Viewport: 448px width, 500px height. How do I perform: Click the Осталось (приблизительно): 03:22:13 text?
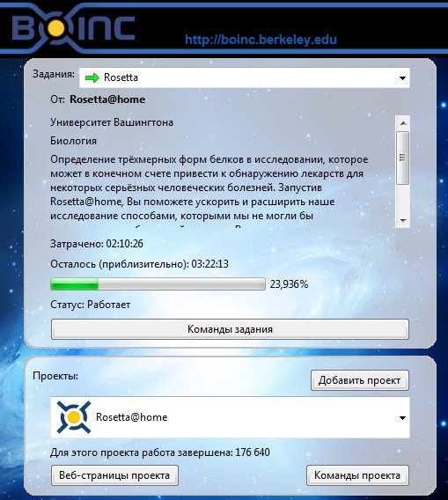[139, 264]
